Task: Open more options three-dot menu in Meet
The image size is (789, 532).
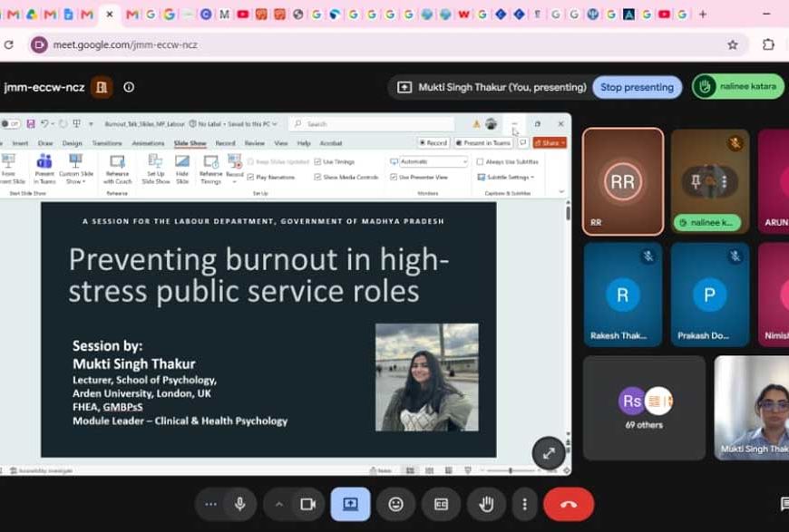Action: pyautogui.click(x=524, y=504)
